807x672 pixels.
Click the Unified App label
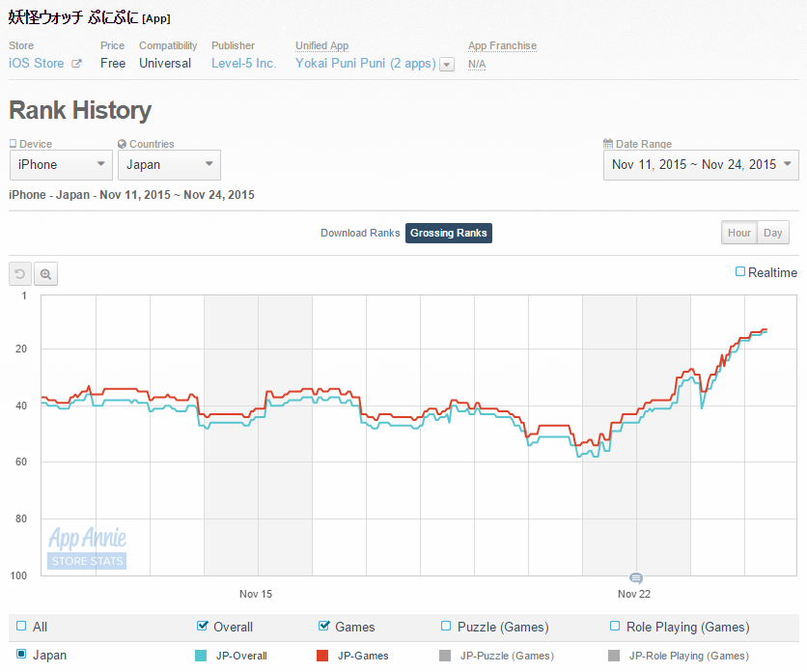[x=321, y=45]
